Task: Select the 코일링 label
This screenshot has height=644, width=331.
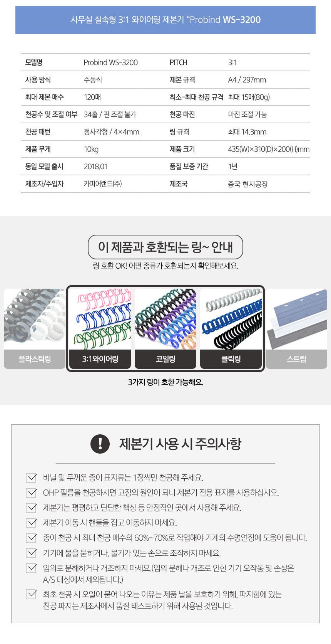Action: coord(165,359)
